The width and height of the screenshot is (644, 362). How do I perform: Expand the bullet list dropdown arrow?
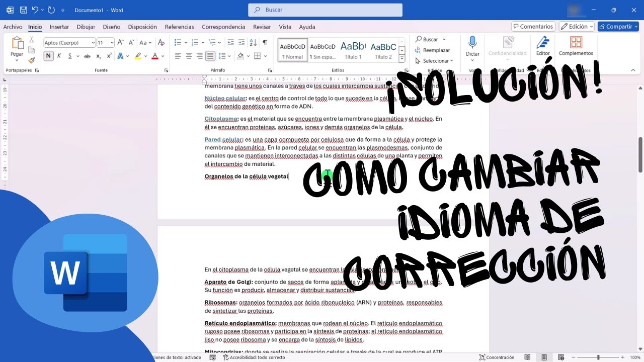(x=186, y=43)
